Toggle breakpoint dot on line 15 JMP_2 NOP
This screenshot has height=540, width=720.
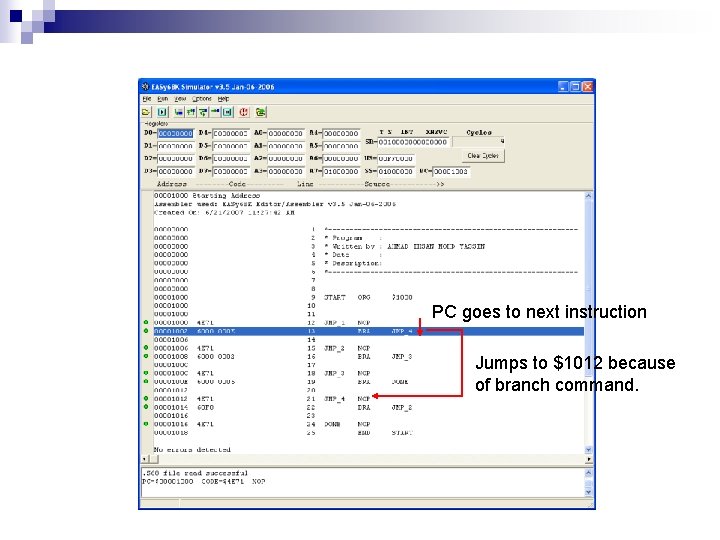click(x=146, y=348)
